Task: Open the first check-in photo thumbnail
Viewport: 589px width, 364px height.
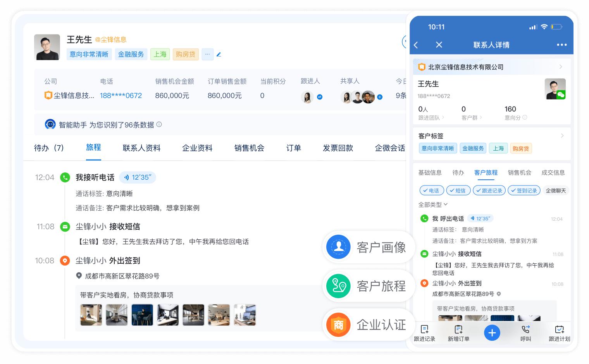Action: pos(91,314)
